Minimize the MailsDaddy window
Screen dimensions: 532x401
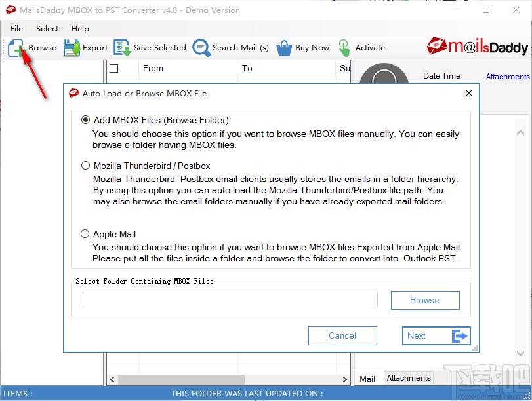[457, 10]
